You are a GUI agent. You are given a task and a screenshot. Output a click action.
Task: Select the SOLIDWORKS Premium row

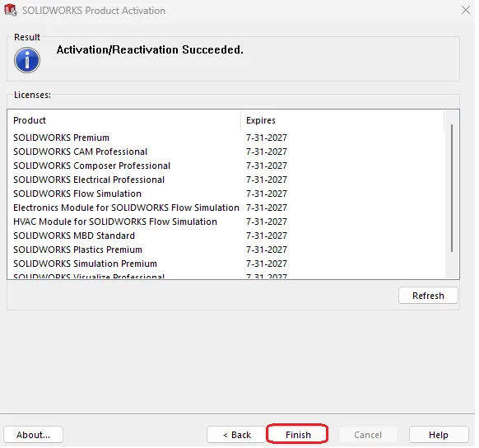(226, 138)
